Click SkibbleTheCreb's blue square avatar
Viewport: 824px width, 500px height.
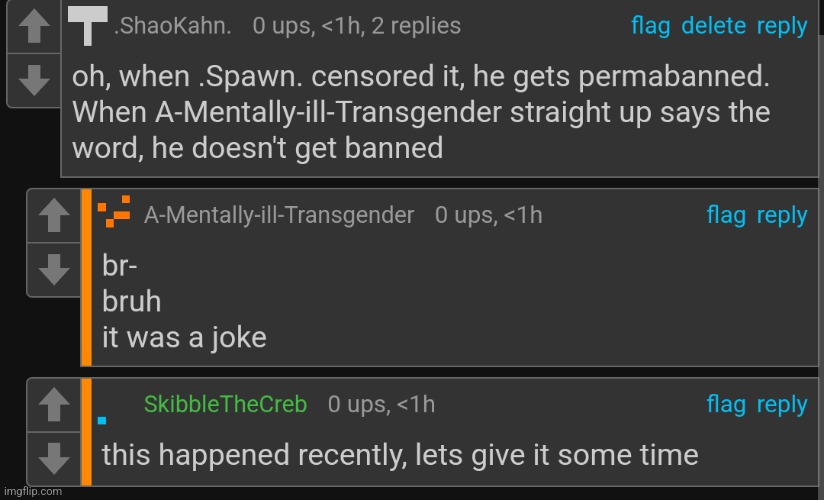(x=103, y=419)
